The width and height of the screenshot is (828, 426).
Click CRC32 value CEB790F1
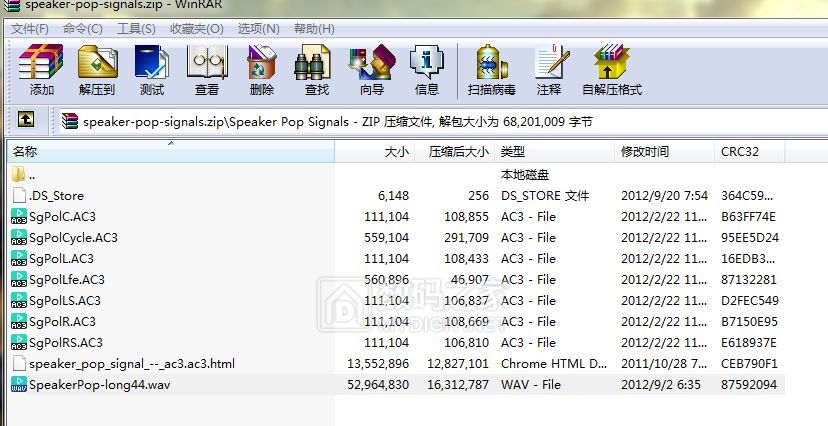749,364
